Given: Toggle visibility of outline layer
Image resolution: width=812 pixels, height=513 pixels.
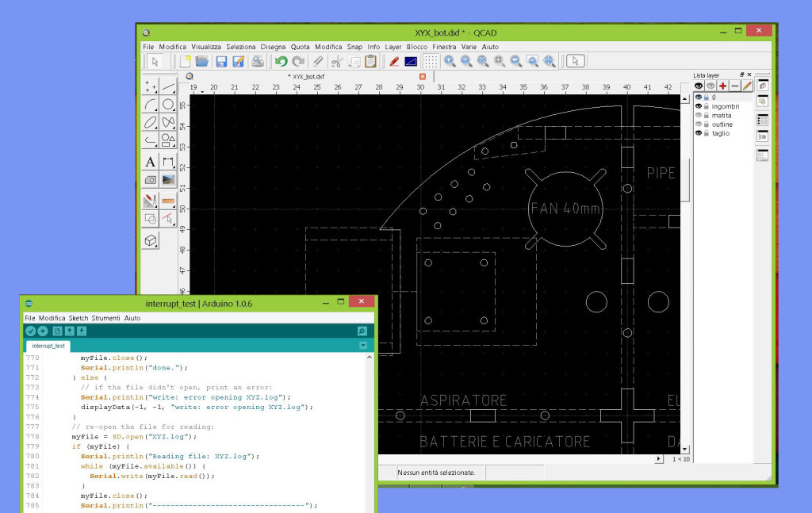Looking at the screenshot, I should click(699, 124).
